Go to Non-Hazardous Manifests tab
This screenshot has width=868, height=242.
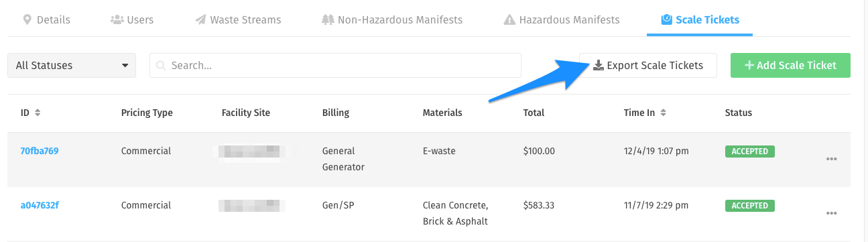pos(392,19)
